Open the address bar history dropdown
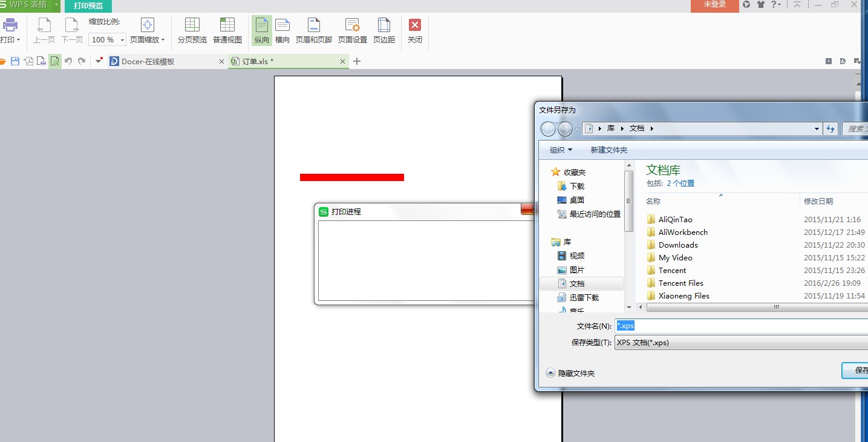Screen dimensions: 868x442 817,128
